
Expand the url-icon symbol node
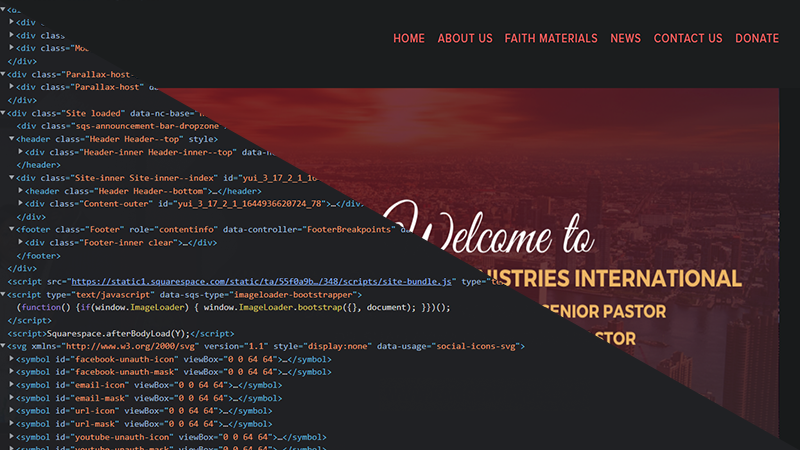(x=12, y=411)
